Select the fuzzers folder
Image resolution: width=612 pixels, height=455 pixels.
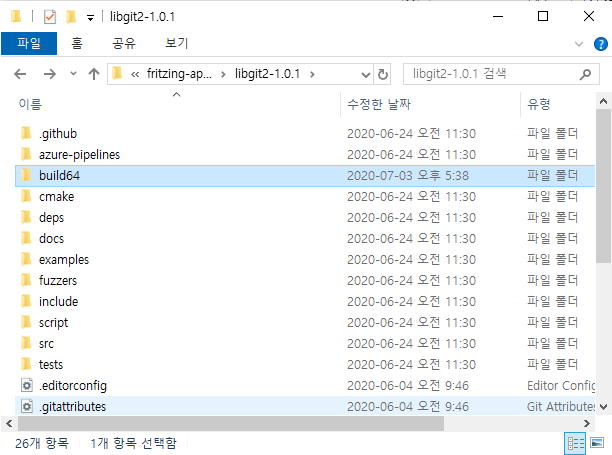point(305,281)
